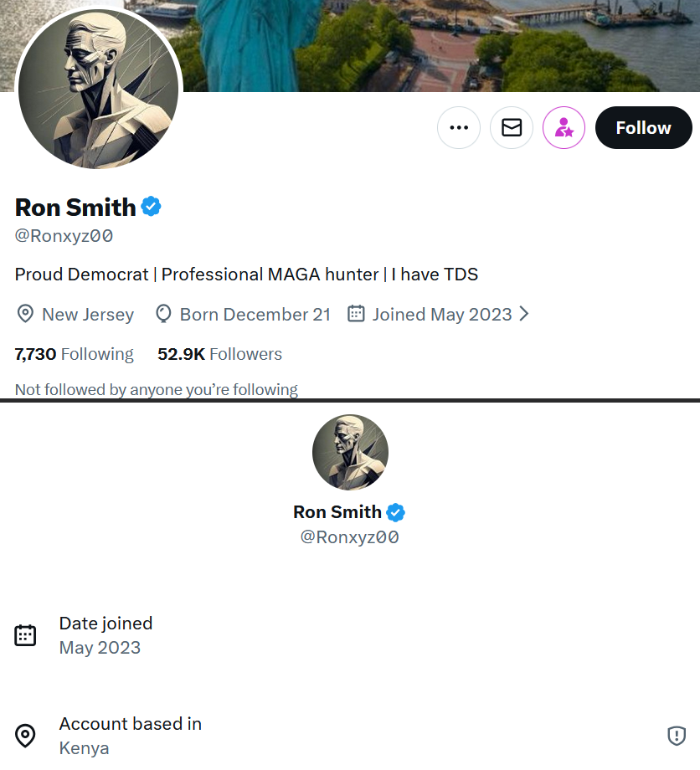Click the New Jersey location pin icon
Image resolution: width=700 pixels, height=770 pixels.
[x=25, y=314]
